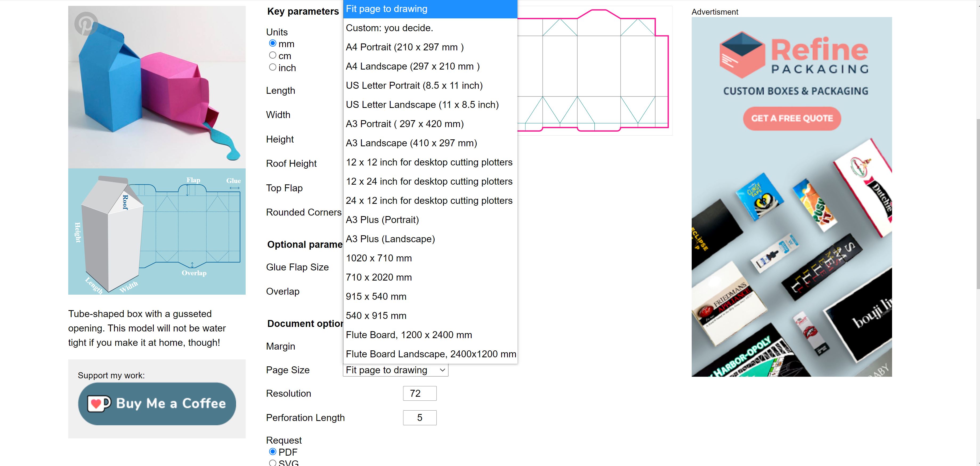This screenshot has width=980, height=466.
Task: Pick the 915 x 540 mm page size
Action: pos(430,296)
